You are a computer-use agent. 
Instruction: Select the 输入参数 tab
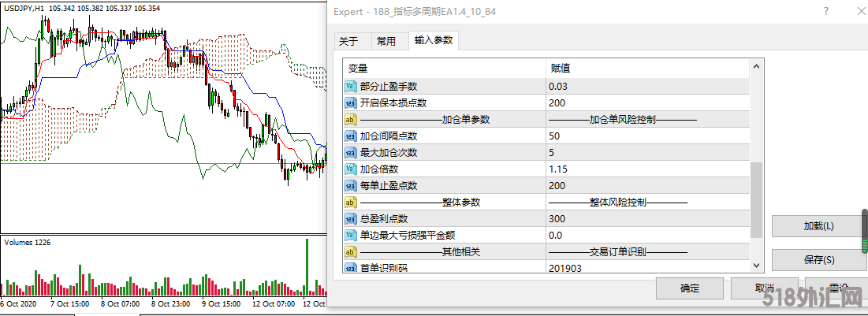coord(434,40)
